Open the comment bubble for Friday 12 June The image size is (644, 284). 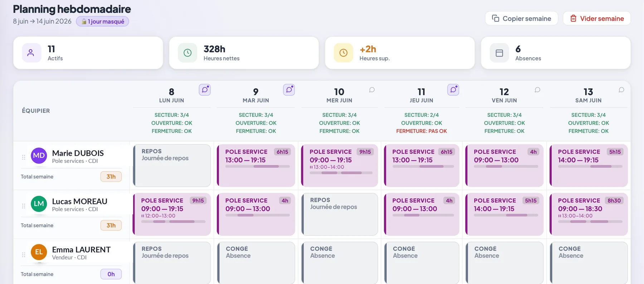tap(537, 90)
